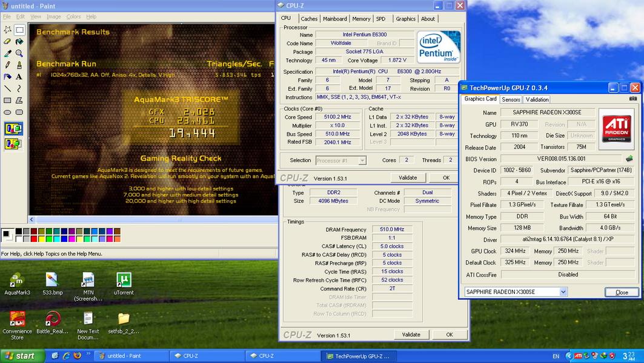Expand hidden quick launch items chevron
The image size is (644, 363).
point(88,355)
